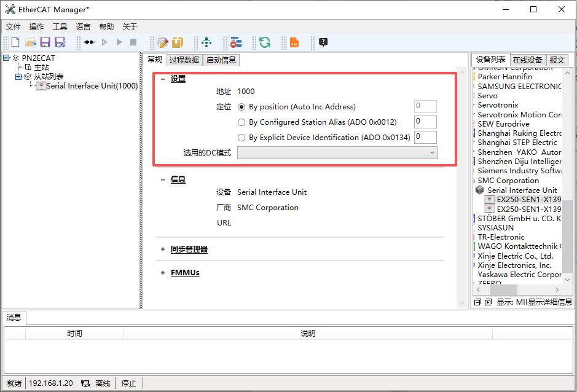The height and width of the screenshot is (392, 577).
Task: Select the 从站列表 tree node
Action: tap(49, 77)
